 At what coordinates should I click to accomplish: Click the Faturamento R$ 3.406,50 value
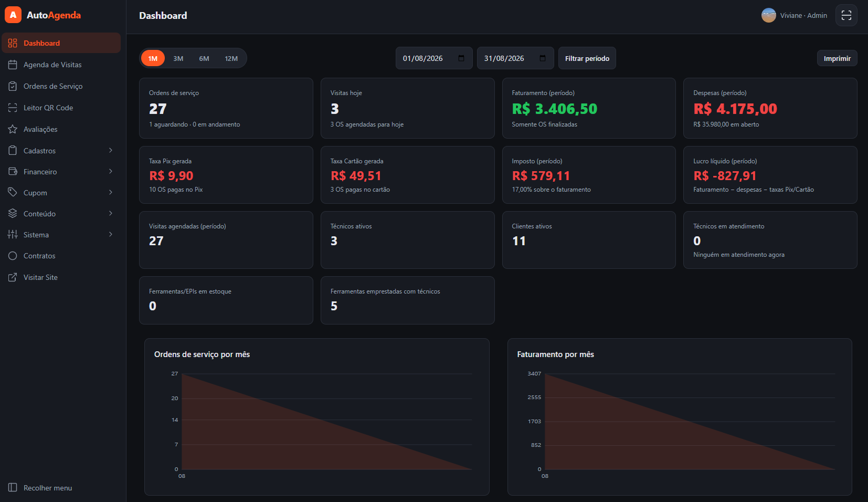pyautogui.click(x=555, y=109)
